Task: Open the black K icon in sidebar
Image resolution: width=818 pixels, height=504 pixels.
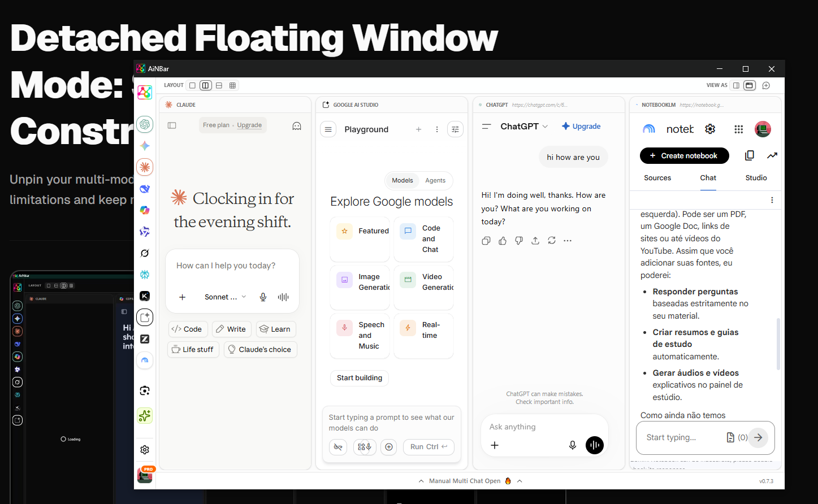Action: pos(145,296)
